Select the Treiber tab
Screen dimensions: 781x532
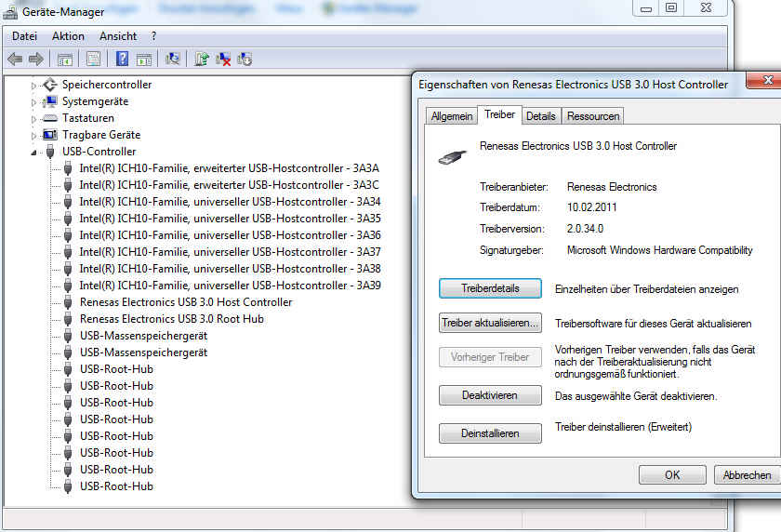click(499, 114)
